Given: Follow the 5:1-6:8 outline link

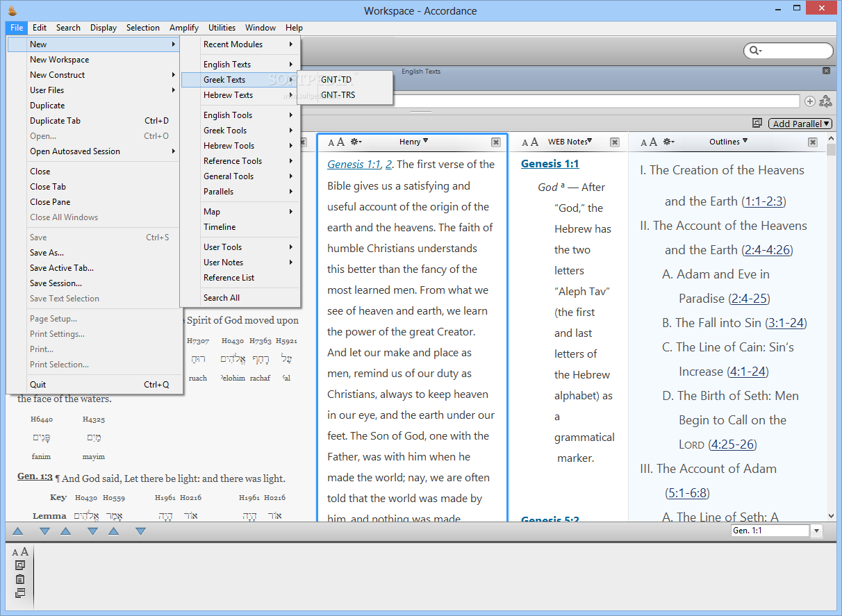Looking at the screenshot, I should point(686,493).
